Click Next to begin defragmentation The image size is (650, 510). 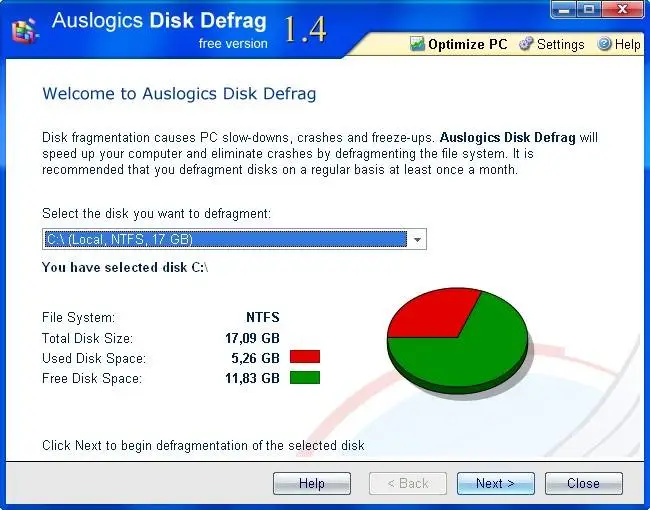point(496,483)
